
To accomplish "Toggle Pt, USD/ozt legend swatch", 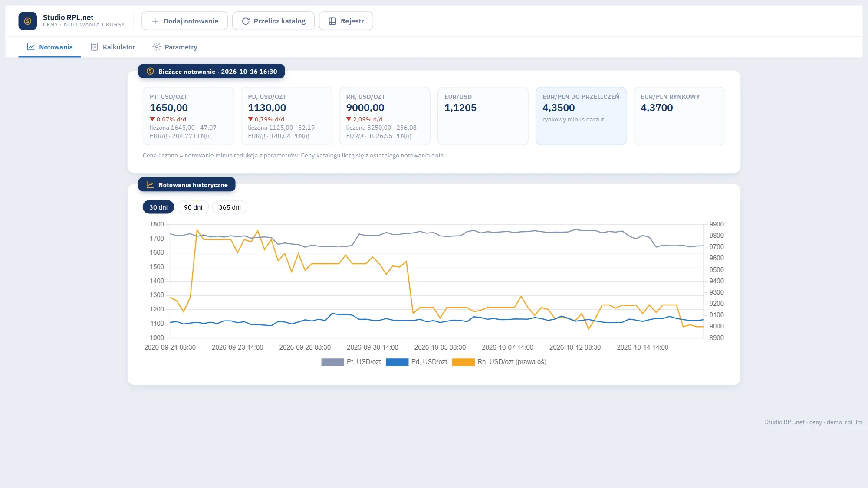I will click(332, 362).
